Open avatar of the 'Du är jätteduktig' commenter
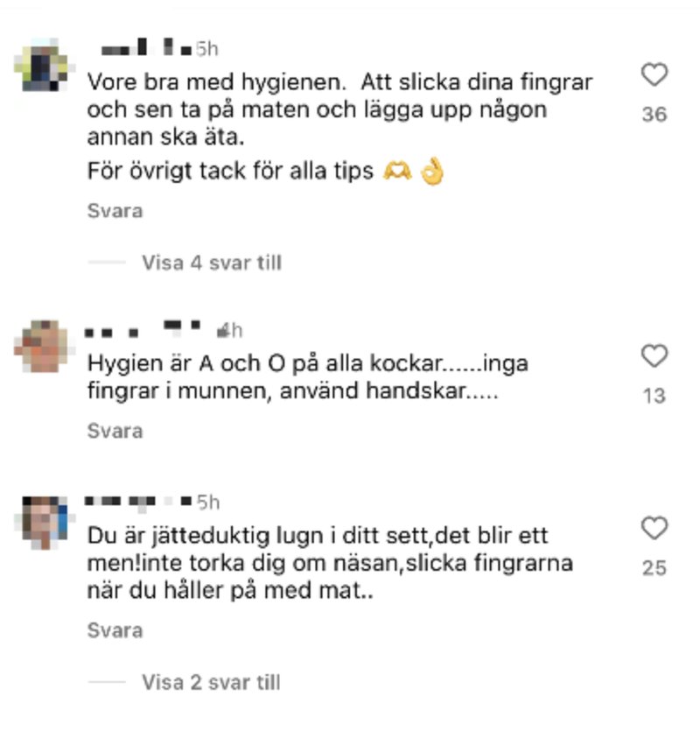The width and height of the screenshot is (700, 738). coord(43,523)
